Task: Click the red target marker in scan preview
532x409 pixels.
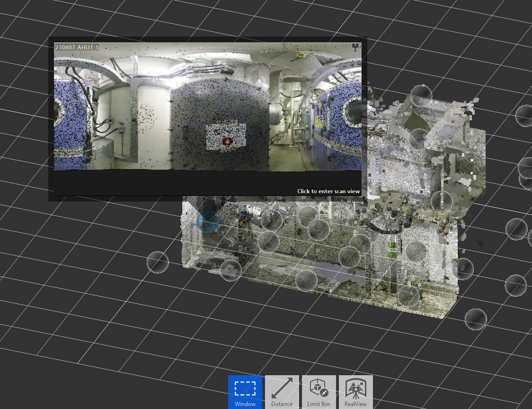Action: pyautogui.click(x=228, y=141)
